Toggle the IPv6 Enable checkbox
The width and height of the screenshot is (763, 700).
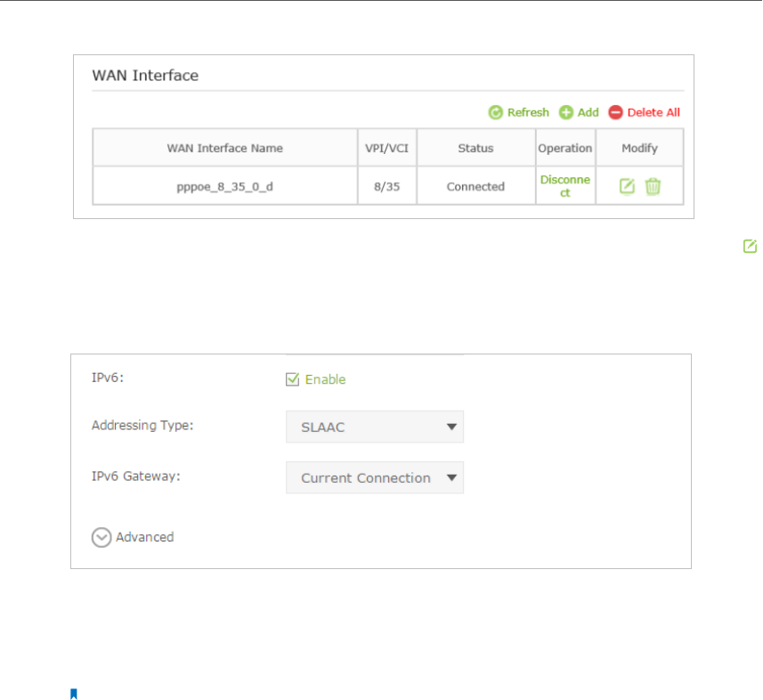[292, 379]
